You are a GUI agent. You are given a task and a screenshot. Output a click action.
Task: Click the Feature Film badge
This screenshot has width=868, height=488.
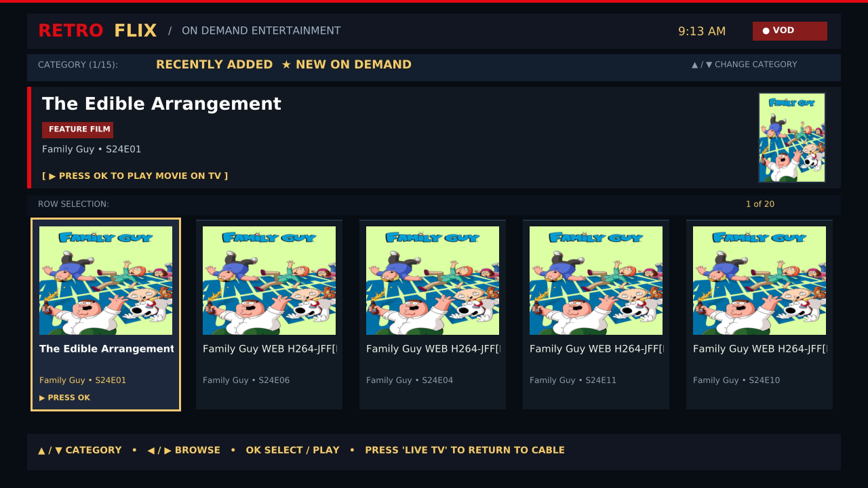tap(77, 129)
